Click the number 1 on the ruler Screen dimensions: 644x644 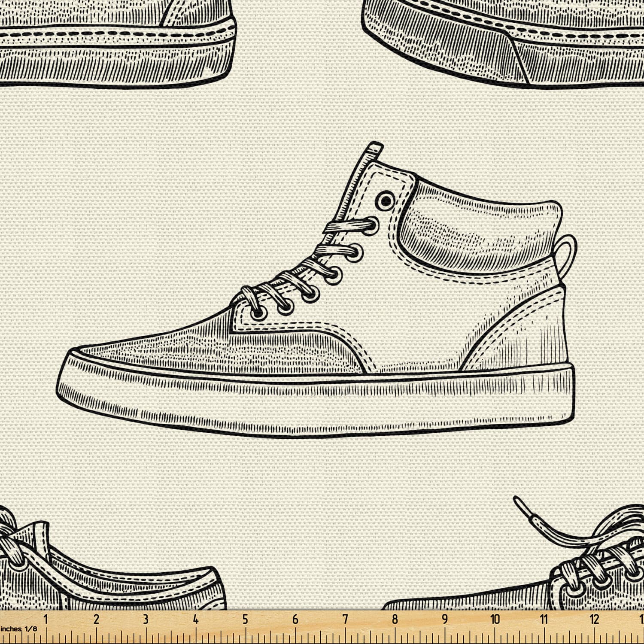click(46, 619)
